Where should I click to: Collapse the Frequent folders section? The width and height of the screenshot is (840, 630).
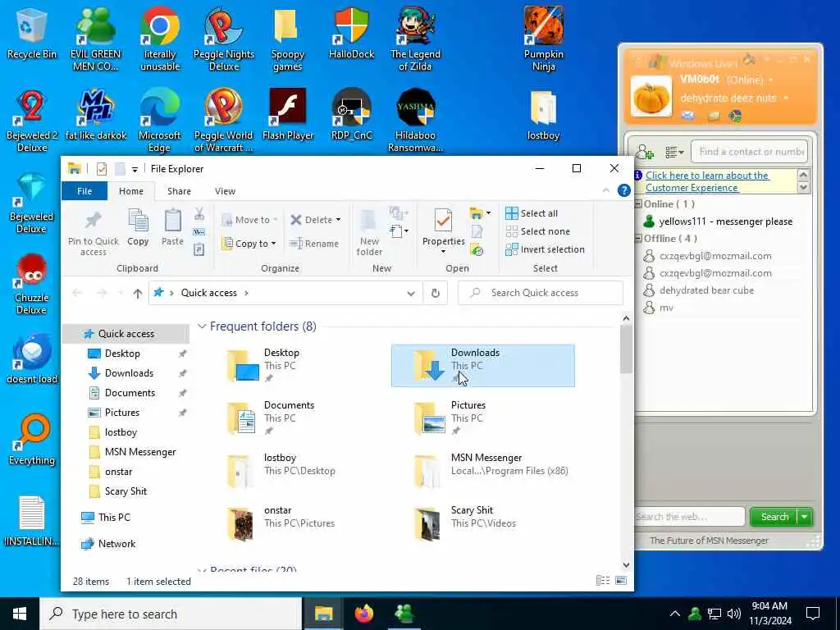(x=202, y=326)
